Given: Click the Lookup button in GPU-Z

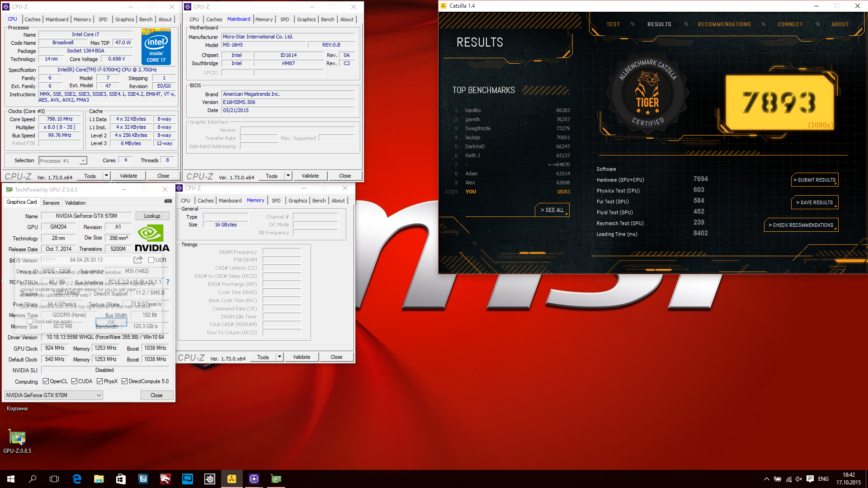Looking at the screenshot, I should [152, 216].
